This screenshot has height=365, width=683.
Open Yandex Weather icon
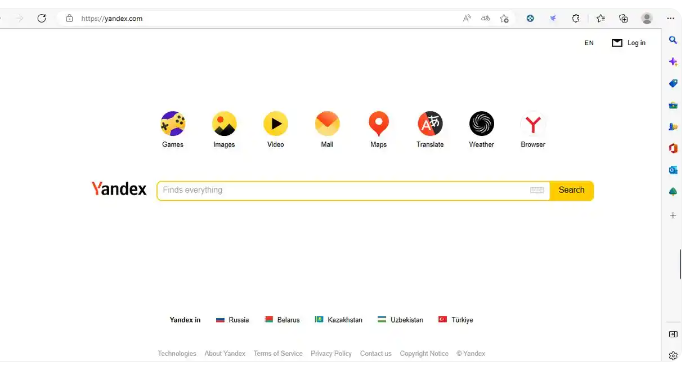pyautogui.click(x=481, y=123)
